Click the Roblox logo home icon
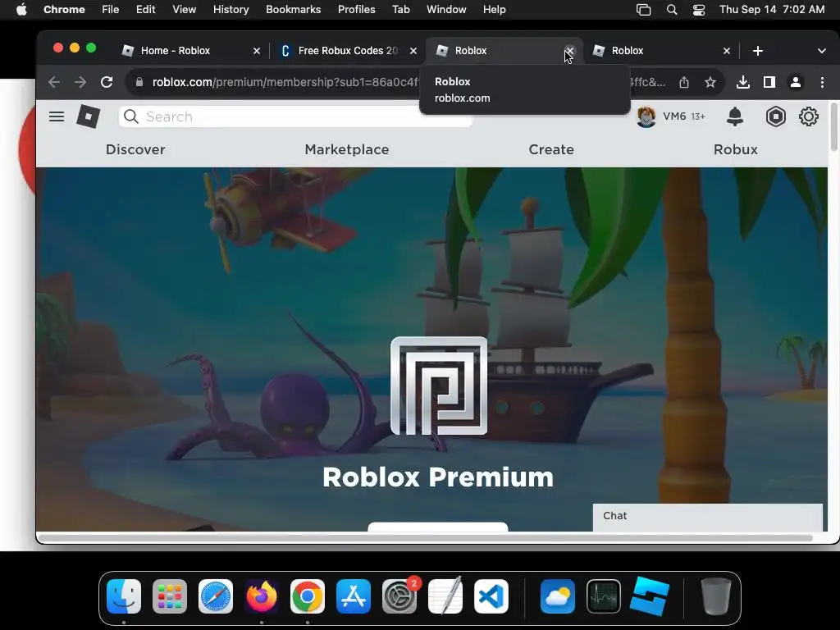840x630 pixels. click(89, 116)
